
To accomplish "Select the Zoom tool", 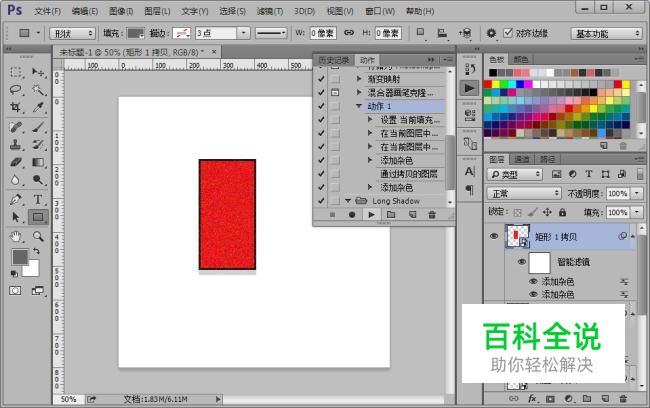I will coord(39,236).
